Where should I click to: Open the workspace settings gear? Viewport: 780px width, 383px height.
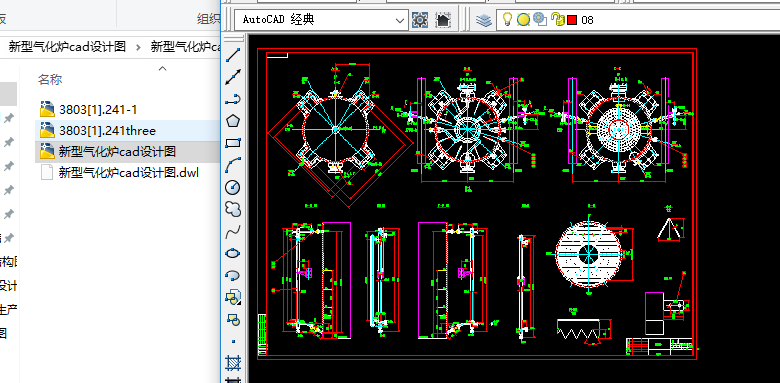(x=420, y=20)
